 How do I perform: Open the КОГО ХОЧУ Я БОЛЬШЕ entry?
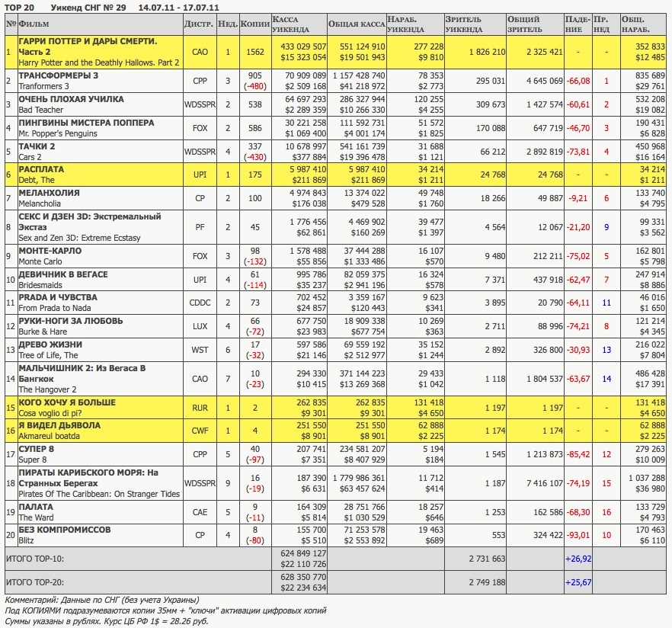67,402
